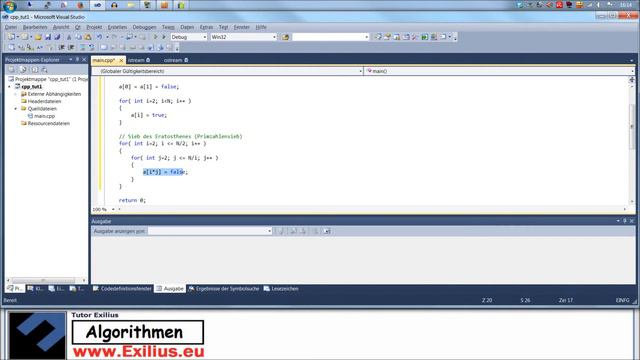Click the Undo arrow icon

(99, 37)
